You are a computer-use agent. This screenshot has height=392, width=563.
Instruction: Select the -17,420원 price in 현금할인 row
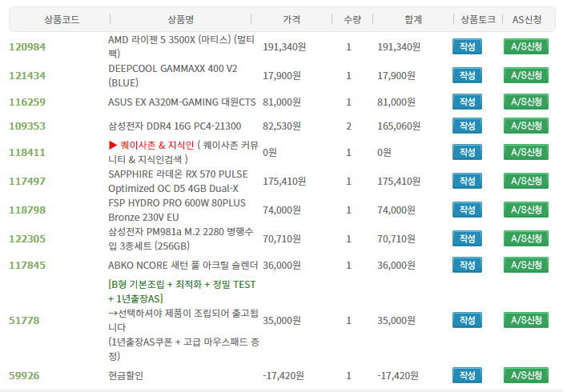pos(284,376)
